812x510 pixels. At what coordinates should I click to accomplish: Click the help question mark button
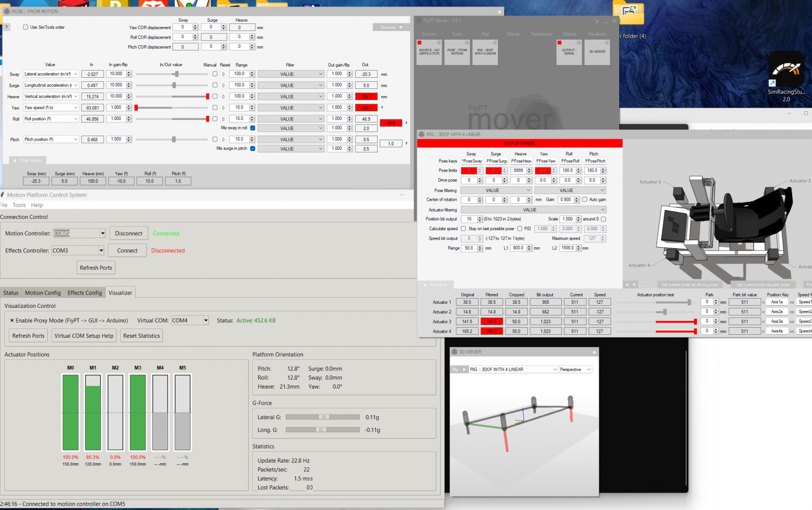click(7, 27)
